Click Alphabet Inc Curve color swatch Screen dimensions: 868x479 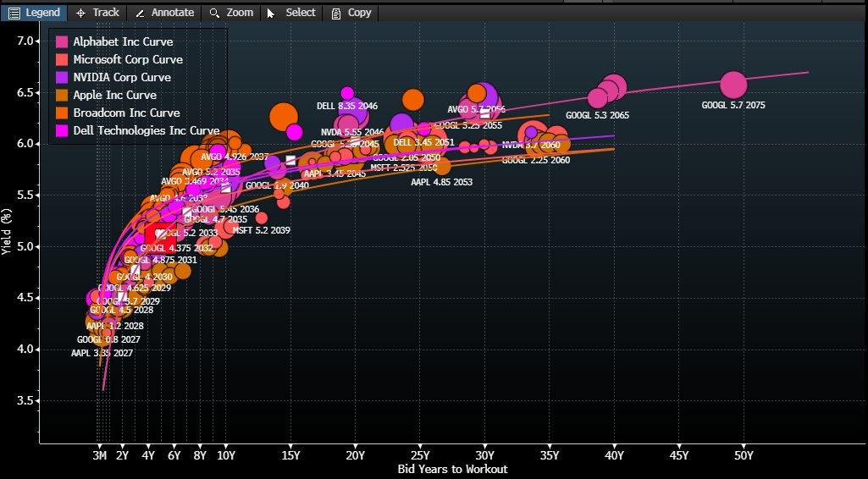tap(62, 41)
